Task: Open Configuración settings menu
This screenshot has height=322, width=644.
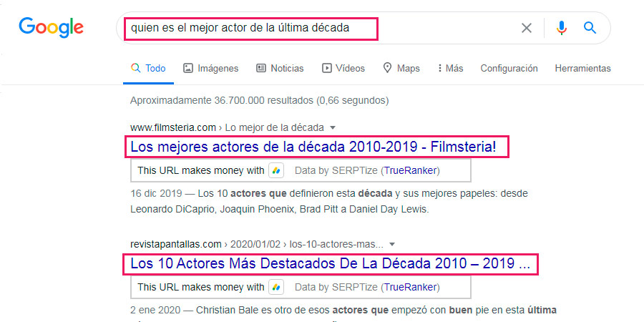Action: [509, 68]
